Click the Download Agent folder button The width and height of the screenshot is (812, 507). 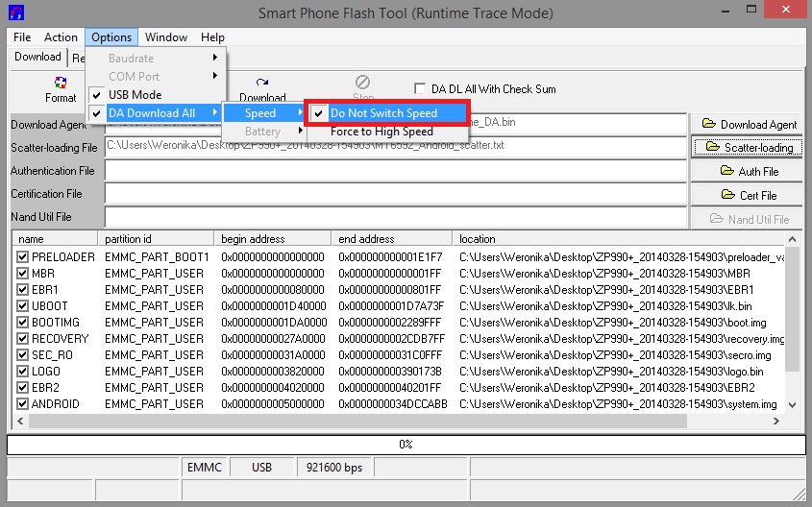748,124
